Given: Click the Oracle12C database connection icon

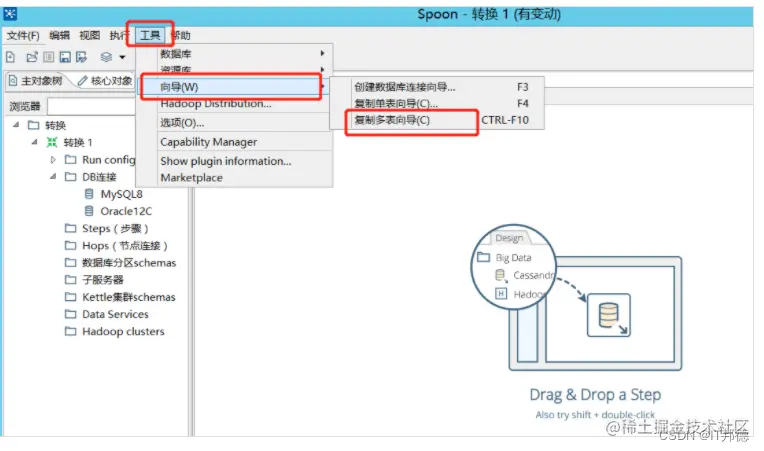Looking at the screenshot, I should pyautogui.click(x=89, y=211).
